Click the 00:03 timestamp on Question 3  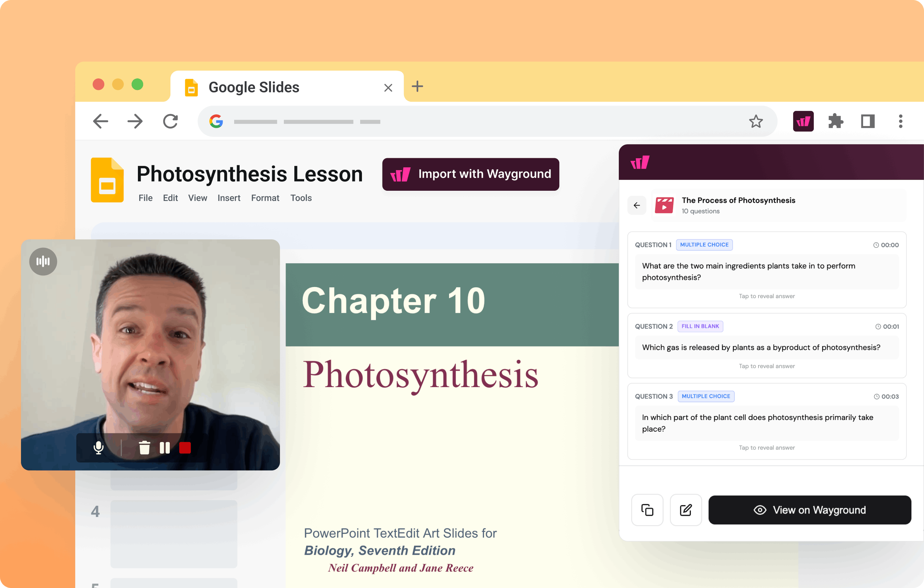tap(887, 397)
